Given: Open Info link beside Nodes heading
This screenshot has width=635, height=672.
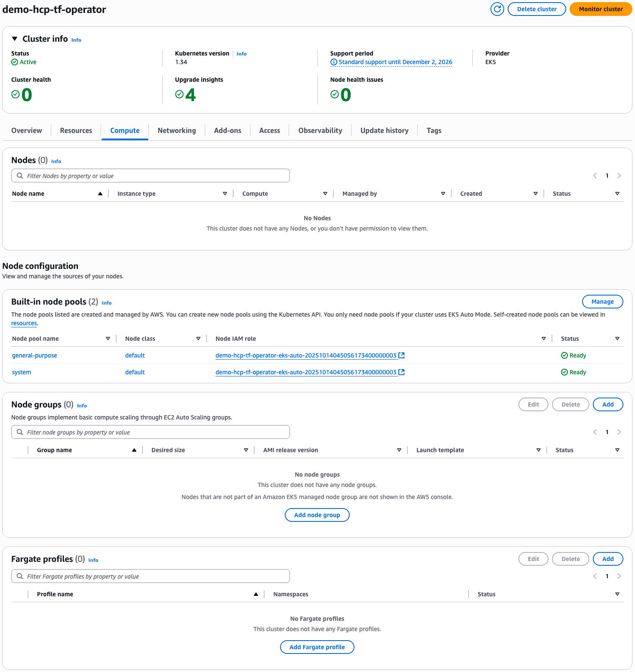Looking at the screenshot, I should point(56,161).
